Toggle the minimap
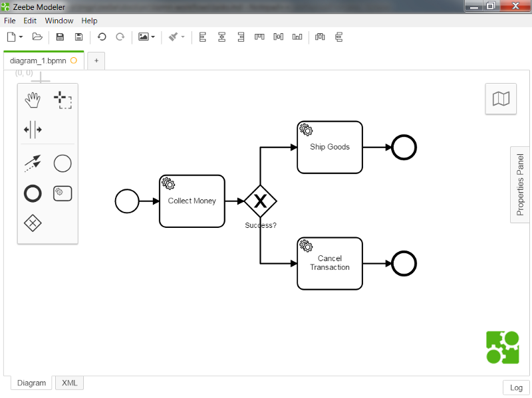This screenshot has height=398, width=532. click(501, 99)
